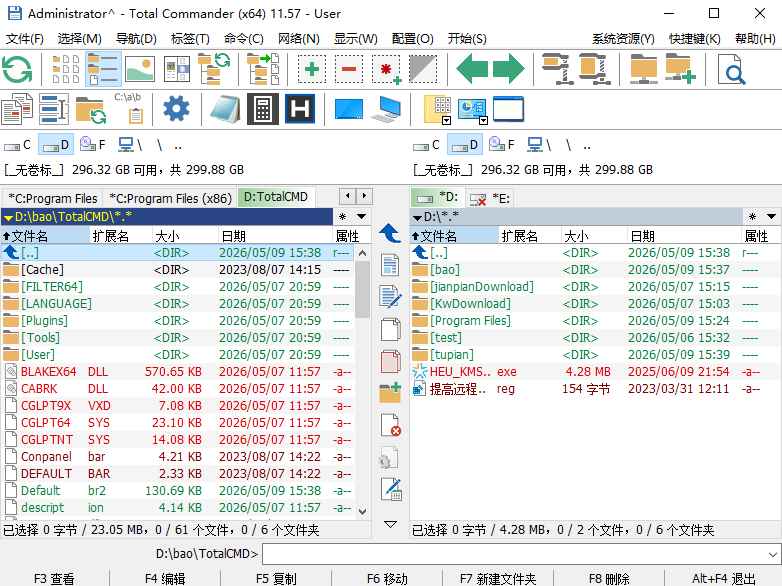Expand left panel directory history arrow
The width and height of the screenshot is (782, 586).
click(x=362, y=217)
